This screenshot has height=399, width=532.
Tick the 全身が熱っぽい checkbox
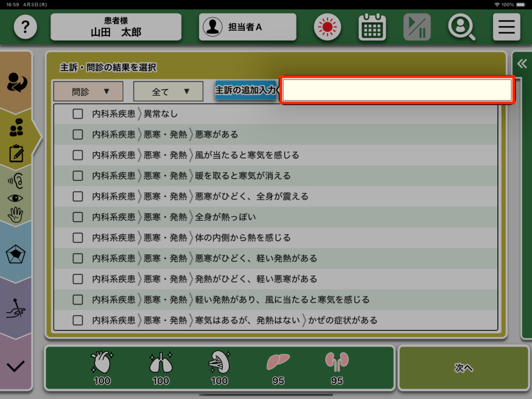tap(78, 217)
